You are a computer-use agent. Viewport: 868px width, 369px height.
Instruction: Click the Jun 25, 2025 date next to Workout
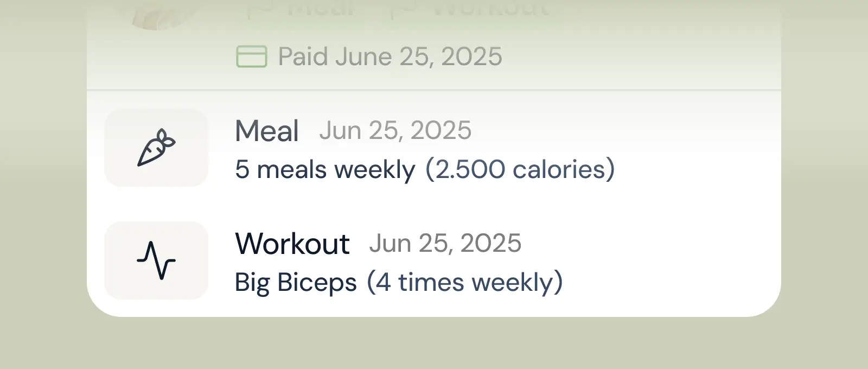coord(445,243)
